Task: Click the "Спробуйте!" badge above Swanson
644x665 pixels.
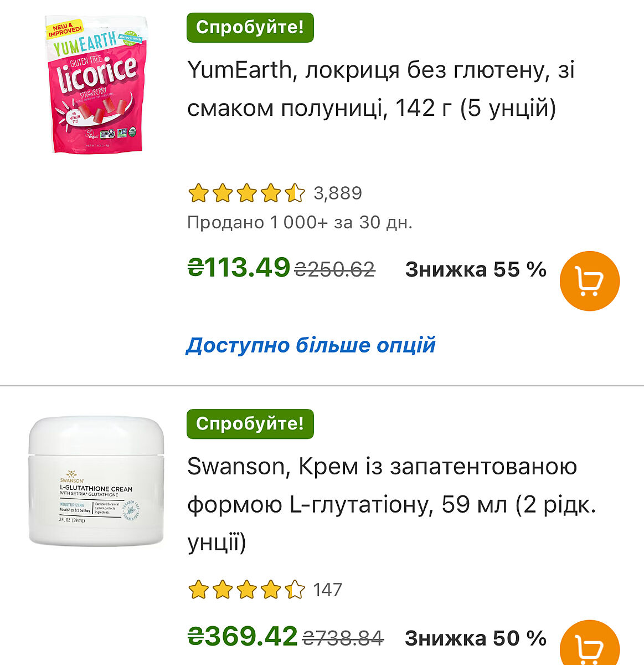Action: pyautogui.click(x=250, y=424)
